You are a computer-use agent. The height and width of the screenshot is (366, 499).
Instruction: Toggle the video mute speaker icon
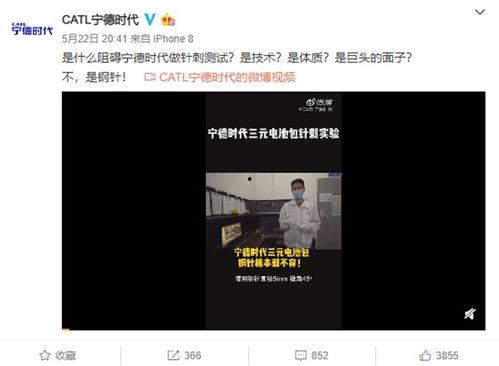[470, 313]
